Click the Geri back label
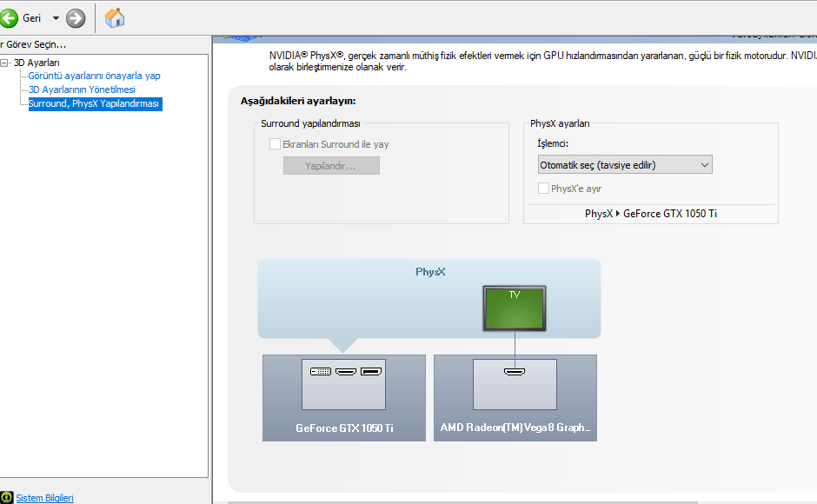 pos(32,18)
